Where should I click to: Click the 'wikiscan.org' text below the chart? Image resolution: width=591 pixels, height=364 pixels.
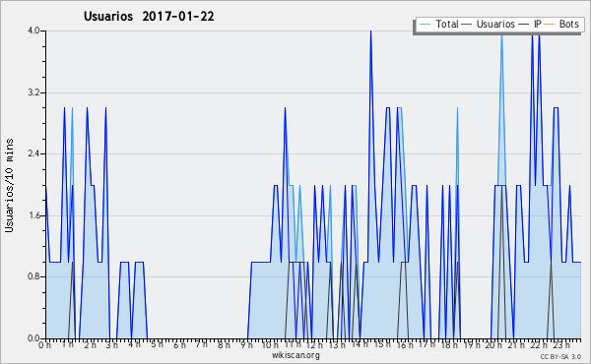coord(295,355)
